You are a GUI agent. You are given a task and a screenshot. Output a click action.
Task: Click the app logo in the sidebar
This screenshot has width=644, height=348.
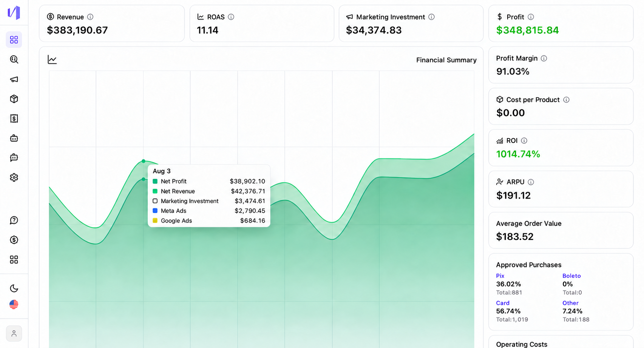click(x=14, y=13)
